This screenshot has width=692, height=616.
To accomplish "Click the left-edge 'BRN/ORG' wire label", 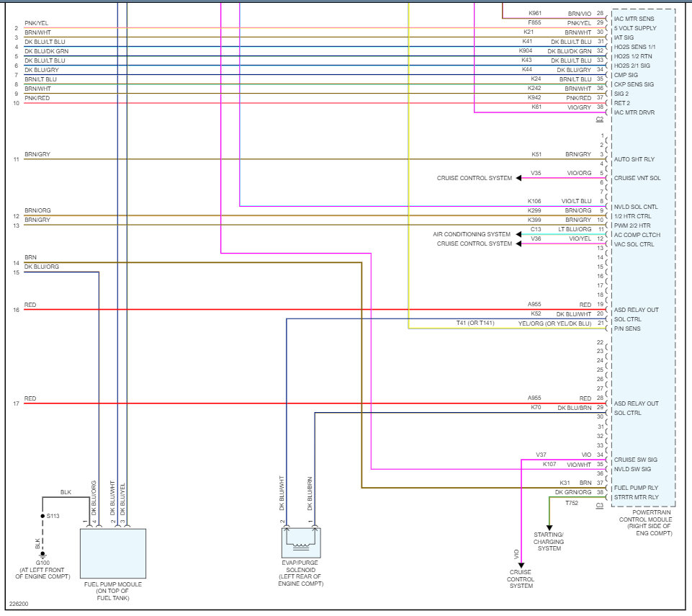I will point(37,210).
